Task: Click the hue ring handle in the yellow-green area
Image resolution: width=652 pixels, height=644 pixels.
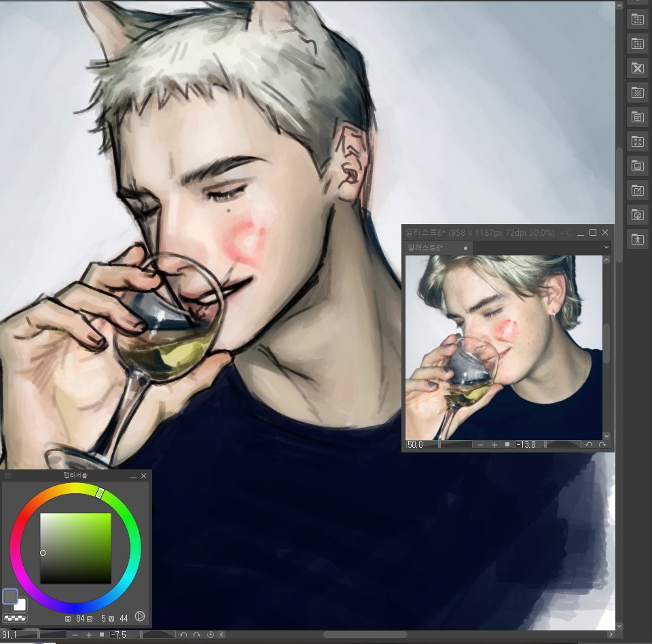Action: coord(100,493)
